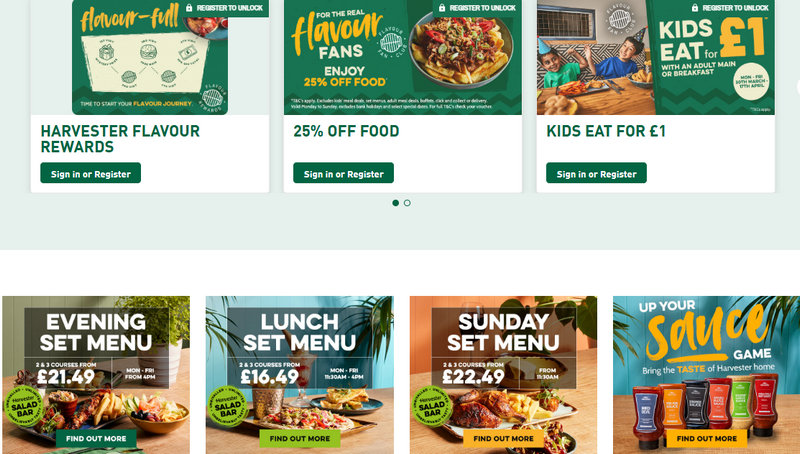This screenshot has height=454, width=800.
Task: Select the first carousel page dot
Action: click(x=395, y=203)
